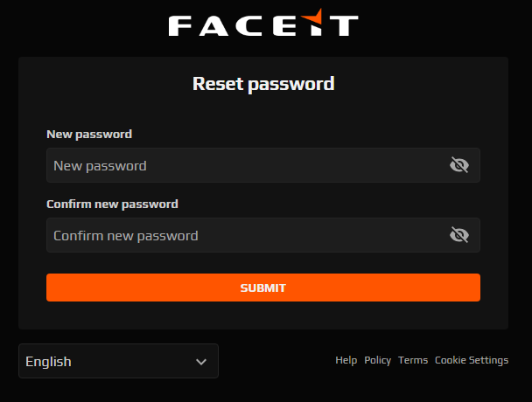The width and height of the screenshot is (532, 402).
Task: Click the orange SUBMIT button
Action: tap(263, 288)
